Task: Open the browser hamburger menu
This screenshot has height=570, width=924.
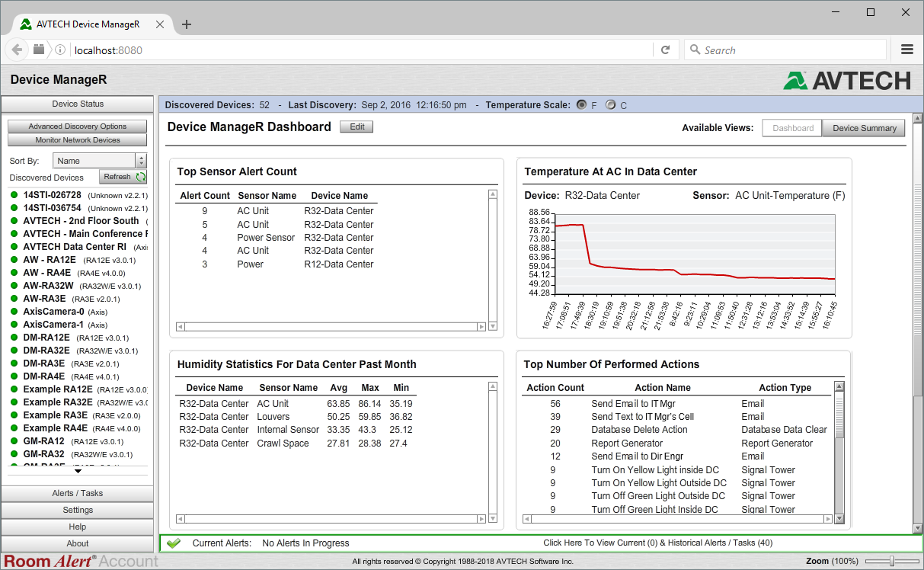Action: click(906, 50)
